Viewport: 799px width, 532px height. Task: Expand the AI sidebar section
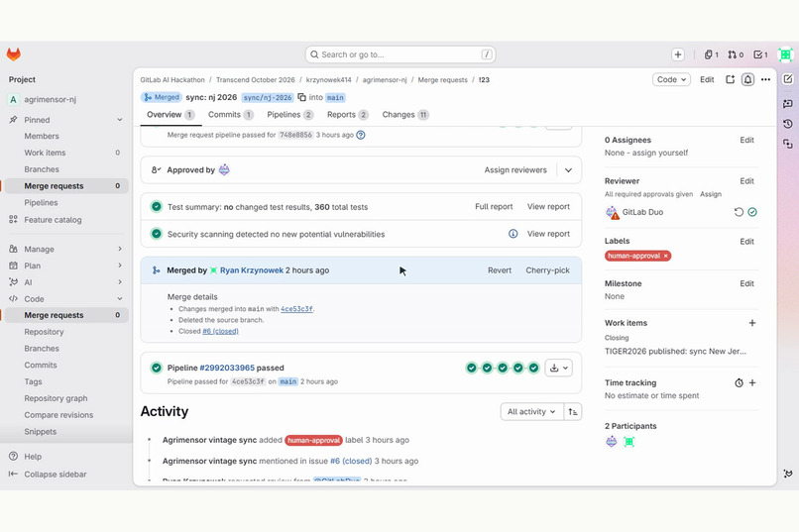120,282
